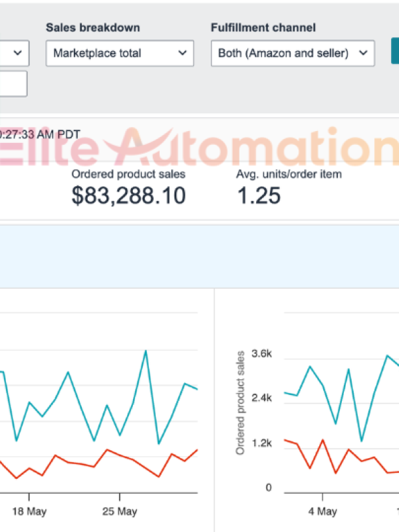The width and height of the screenshot is (399, 532).
Task: Click the blank input field below the dropdowns
Action: coord(13,84)
